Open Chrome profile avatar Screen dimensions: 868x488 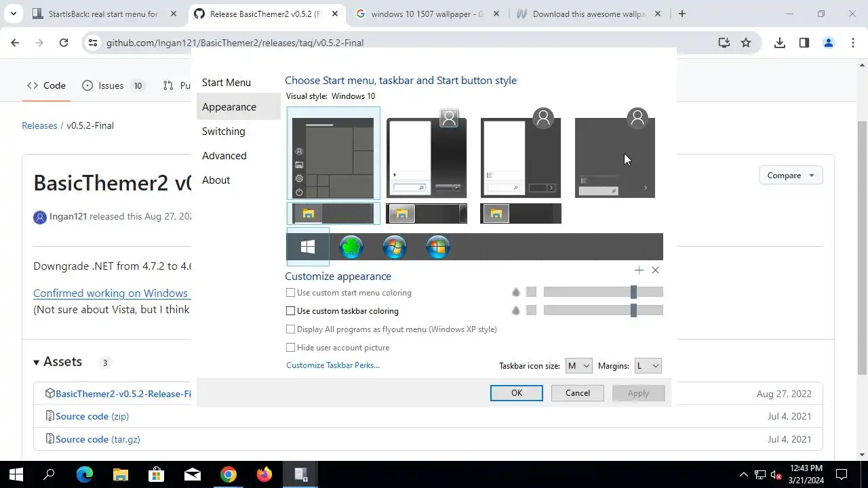pos(829,43)
